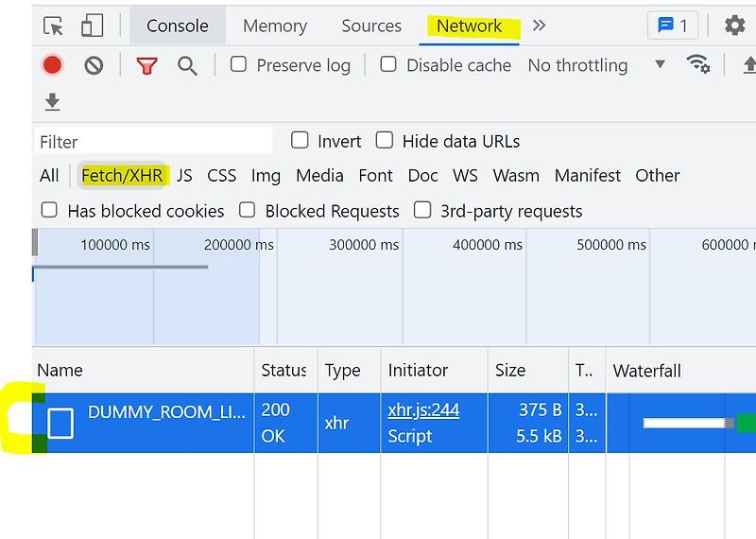Viewport: 756px width, 539px height.
Task: Activate the inspect element picker icon
Action: coord(53,26)
